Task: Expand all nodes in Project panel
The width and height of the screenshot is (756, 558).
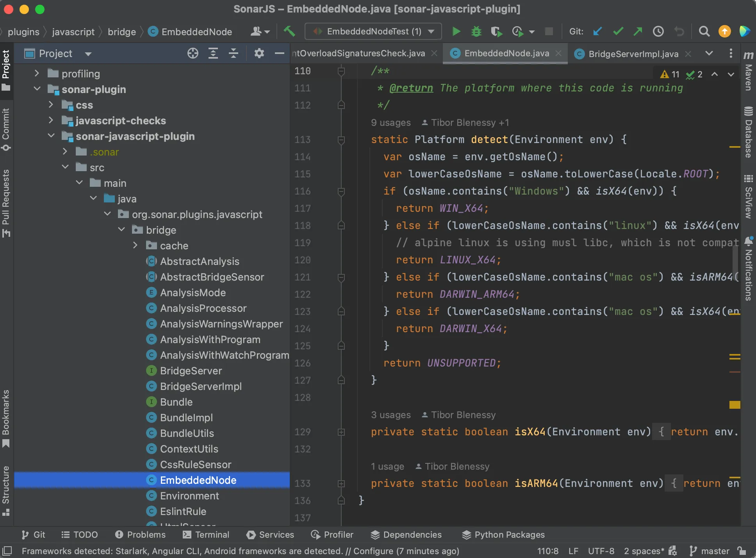Action: (x=213, y=53)
